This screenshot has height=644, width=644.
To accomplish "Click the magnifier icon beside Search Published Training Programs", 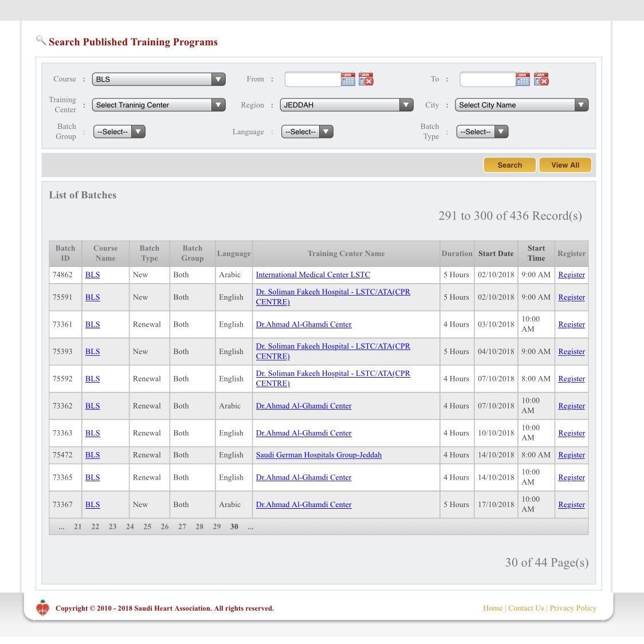I will point(40,40).
